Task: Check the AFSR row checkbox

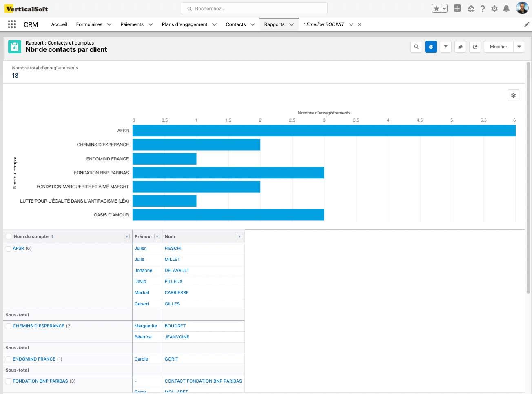Action: pos(8,249)
